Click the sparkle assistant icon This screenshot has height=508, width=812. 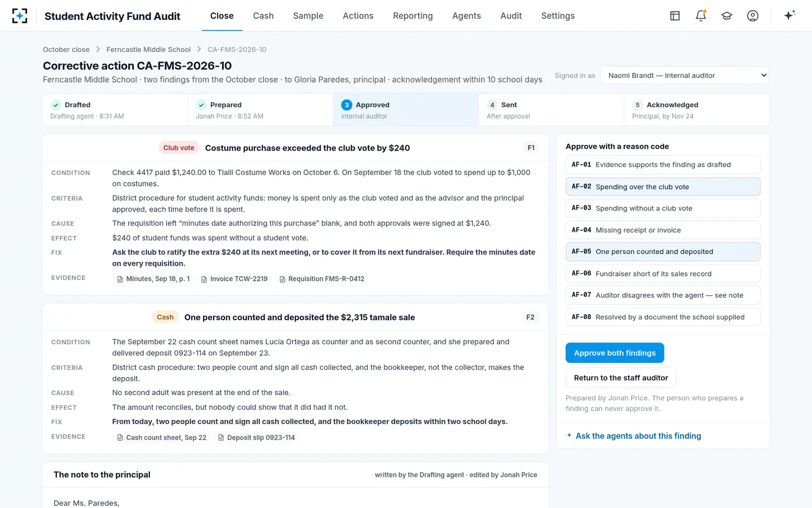[789, 15]
